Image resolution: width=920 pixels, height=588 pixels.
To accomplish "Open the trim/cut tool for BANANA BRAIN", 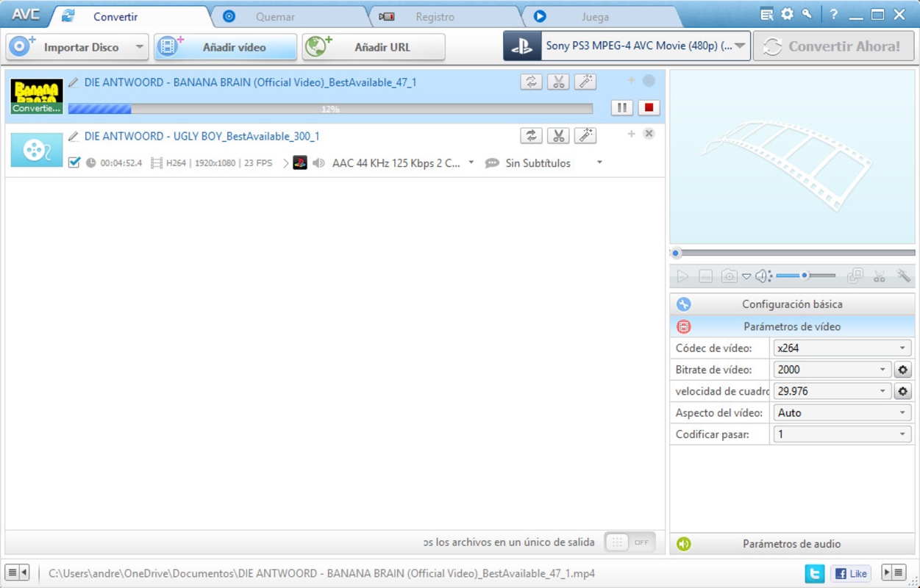I will [558, 82].
